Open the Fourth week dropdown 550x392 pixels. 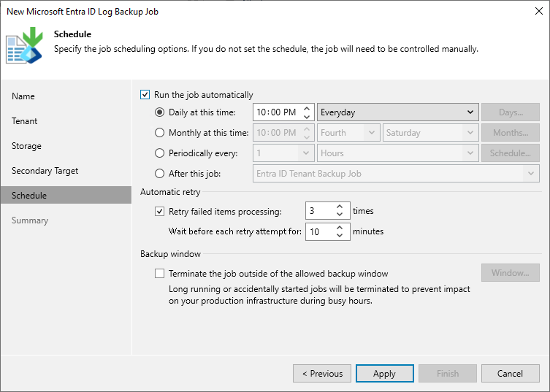pyautogui.click(x=348, y=133)
